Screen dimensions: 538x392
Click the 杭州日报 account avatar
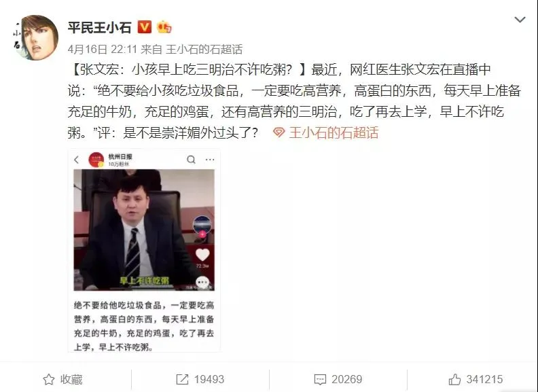coord(96,160)
